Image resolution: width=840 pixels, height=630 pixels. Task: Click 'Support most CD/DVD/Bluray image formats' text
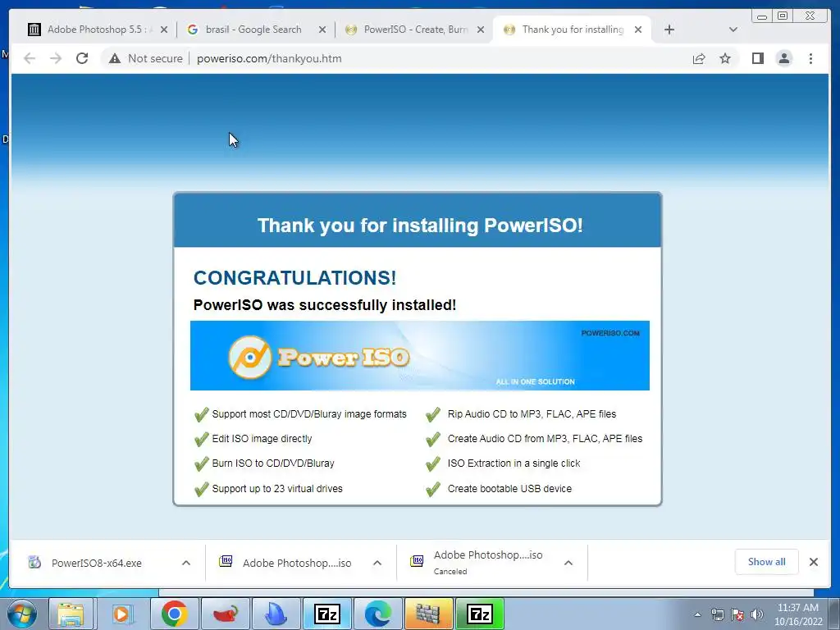coord(309,414)
